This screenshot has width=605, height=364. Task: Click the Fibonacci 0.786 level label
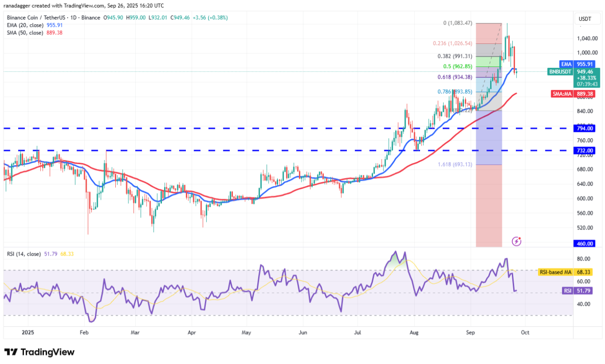click(x=454, y=92)
